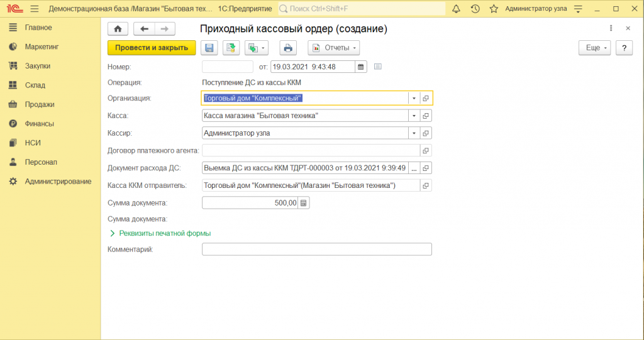This screenshot has width=644, height=340.
Task: Click into the Комментарий text field
Action: click(x=316, y=250)
